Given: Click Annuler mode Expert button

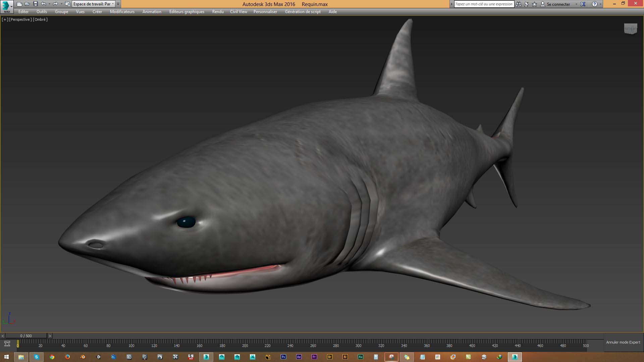Looking at the screenshot, I should click(623, 342).
